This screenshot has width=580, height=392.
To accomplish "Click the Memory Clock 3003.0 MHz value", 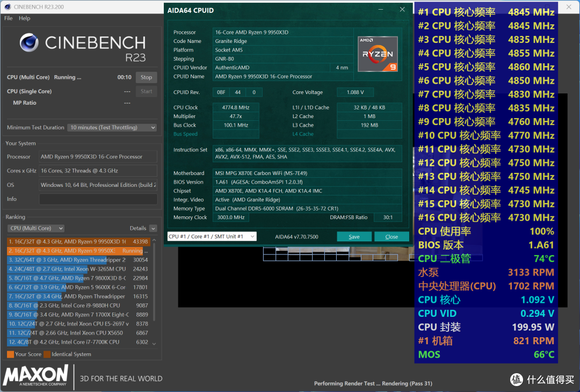I will pos(231,217).
